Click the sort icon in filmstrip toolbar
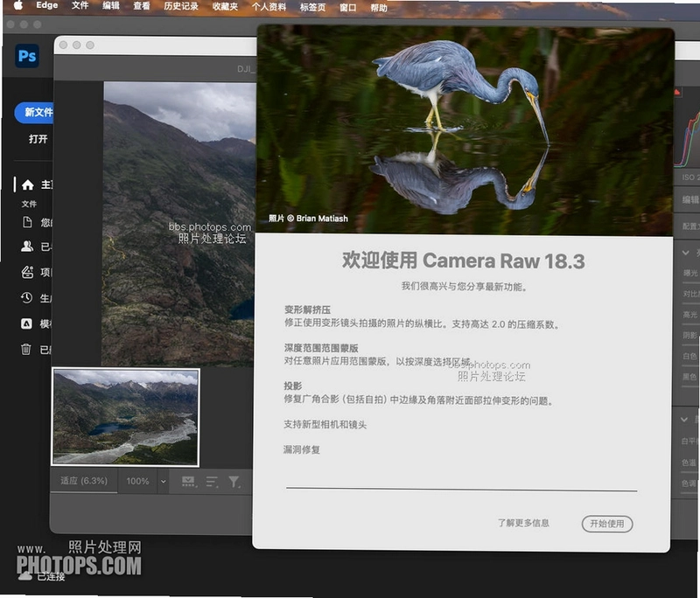The height and width of the screenshot is (598, 700). tap(212, 482)
